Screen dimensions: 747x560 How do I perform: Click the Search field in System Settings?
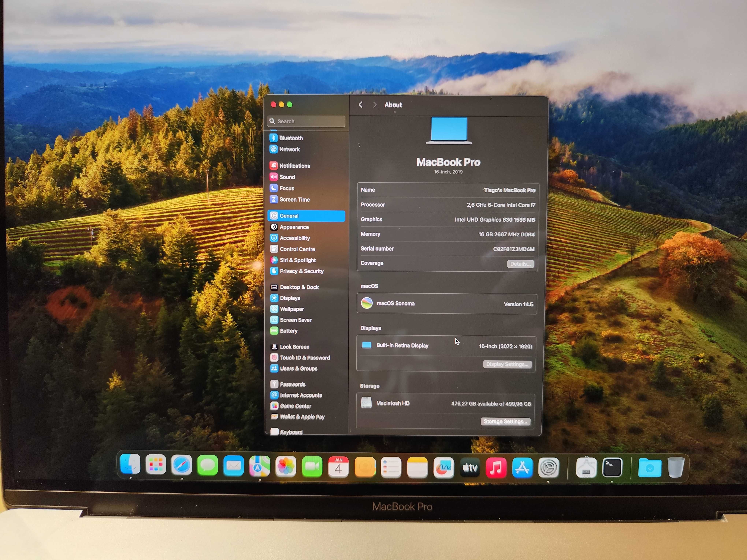[x=306, y=121]
